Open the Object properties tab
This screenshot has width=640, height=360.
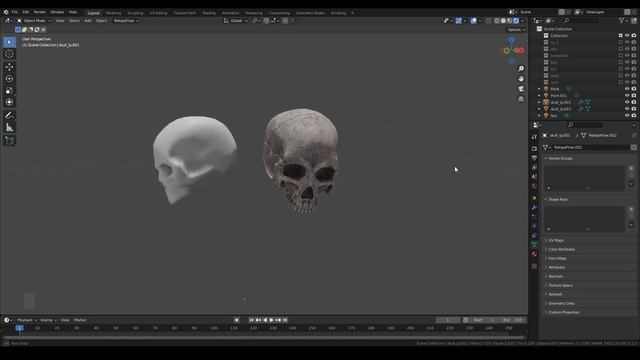534,198
